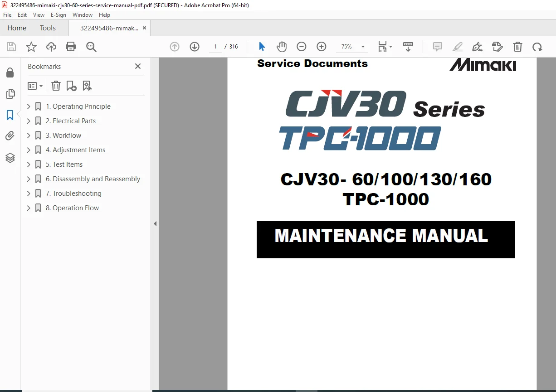The height and width of the screenshot is (392, 556).
Task: Go to previous page arrow
Action: (175, 47)
